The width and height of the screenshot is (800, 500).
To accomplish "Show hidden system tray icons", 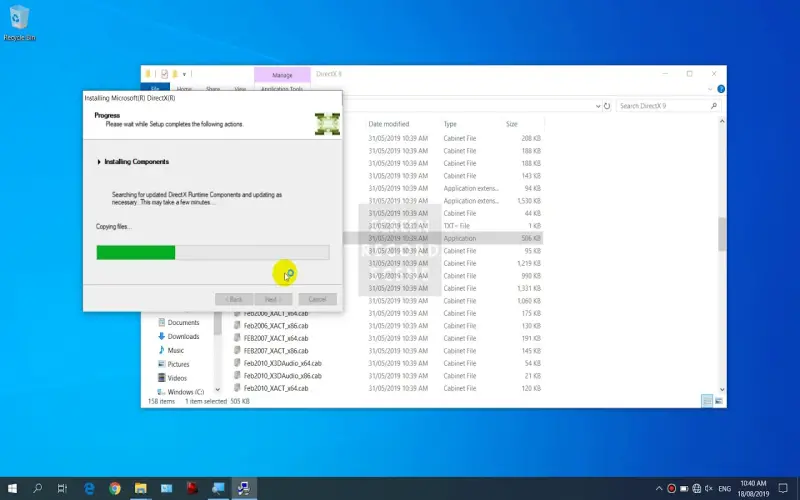I will point(659,488).
